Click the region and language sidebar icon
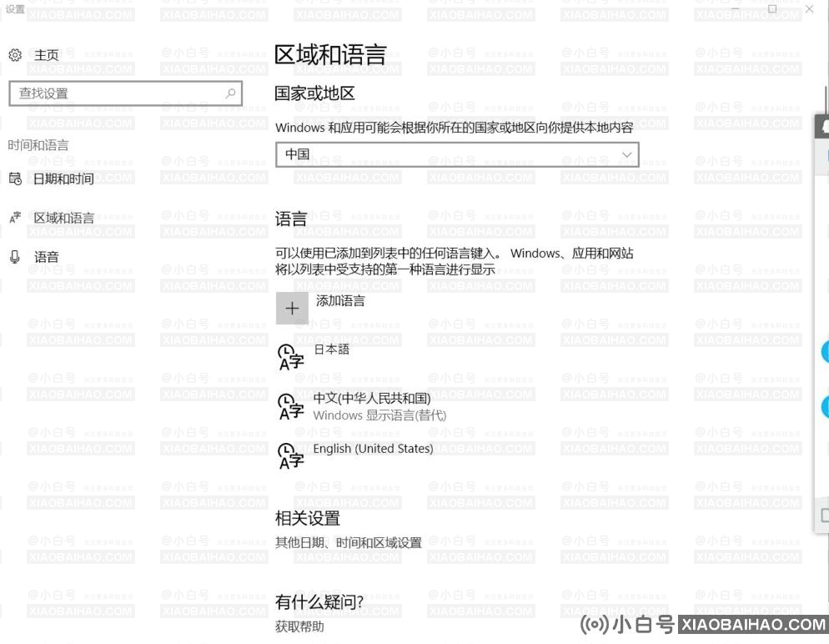Viewport: 829px width, 644px height. coord(15,218)
